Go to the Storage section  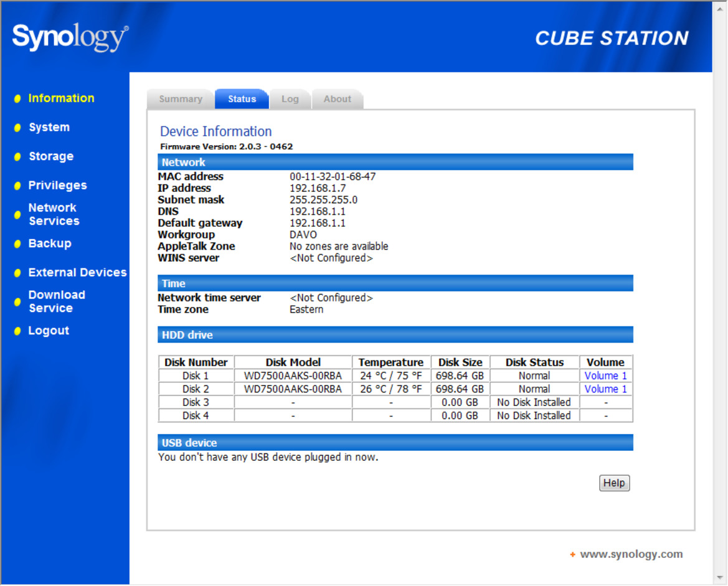tap(50, 156)
